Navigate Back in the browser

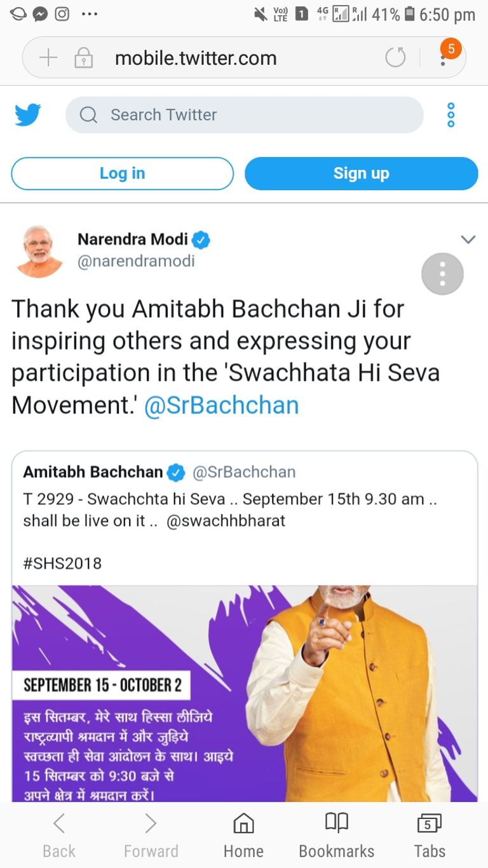coord(58,835)
